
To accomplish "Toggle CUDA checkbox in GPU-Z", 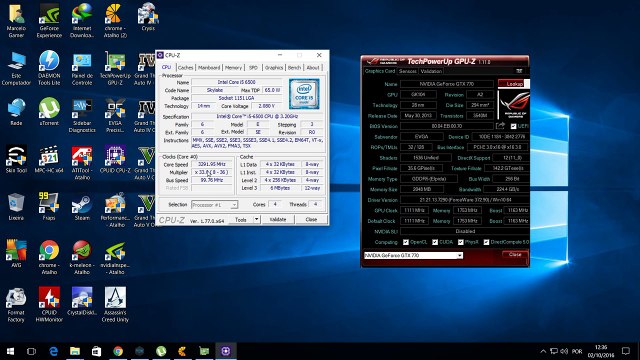I will click(435, 242).
